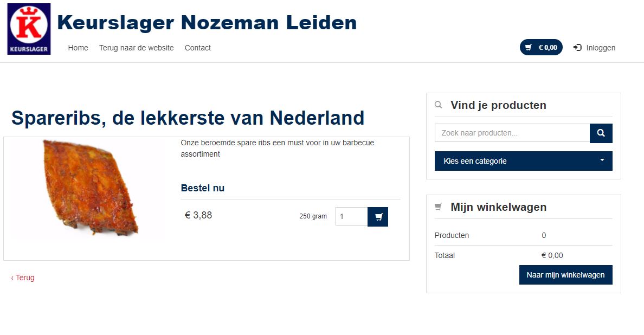Click the Inloggen link
Screen dimensions: 644x335
(601, 48)
